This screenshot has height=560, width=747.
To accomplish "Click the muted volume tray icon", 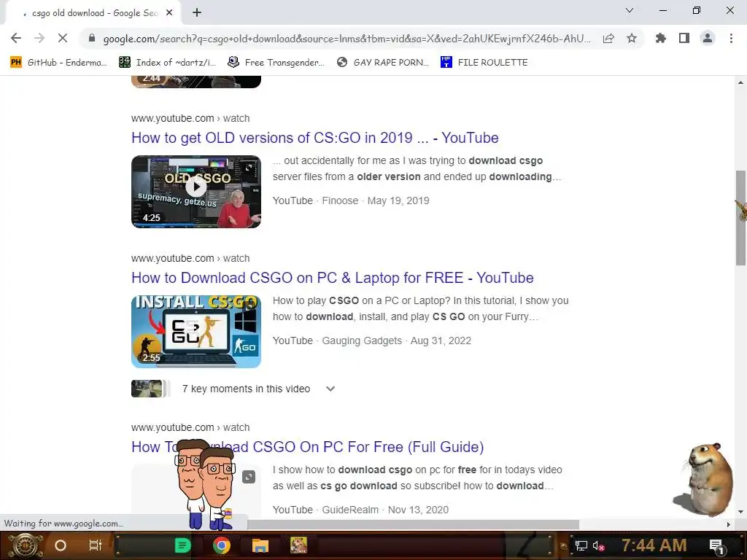I will [598, 545].
